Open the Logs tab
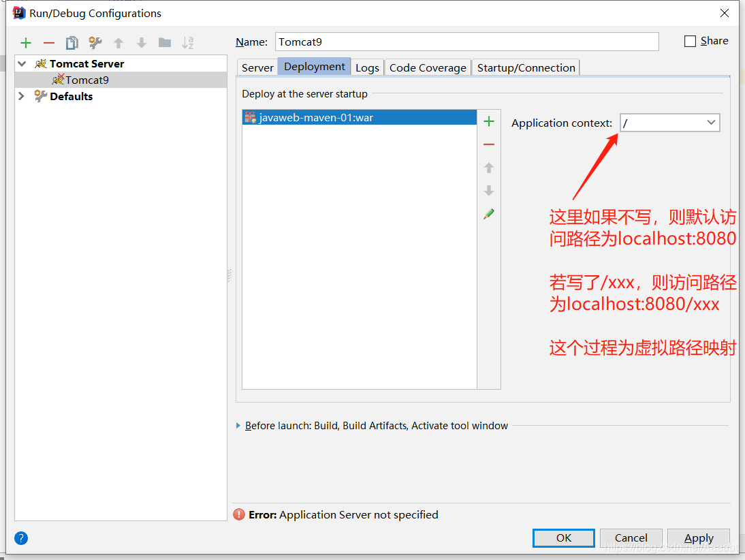 click(367, 67)
